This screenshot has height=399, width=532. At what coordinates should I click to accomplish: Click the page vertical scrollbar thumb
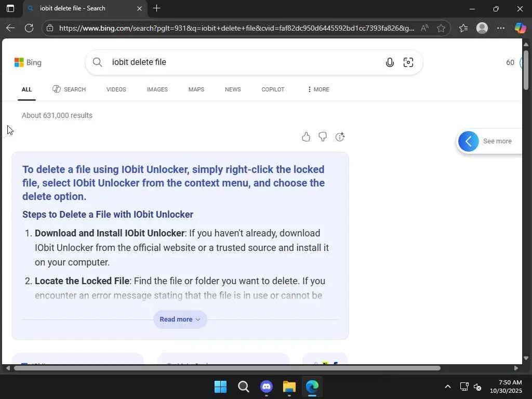526,70
